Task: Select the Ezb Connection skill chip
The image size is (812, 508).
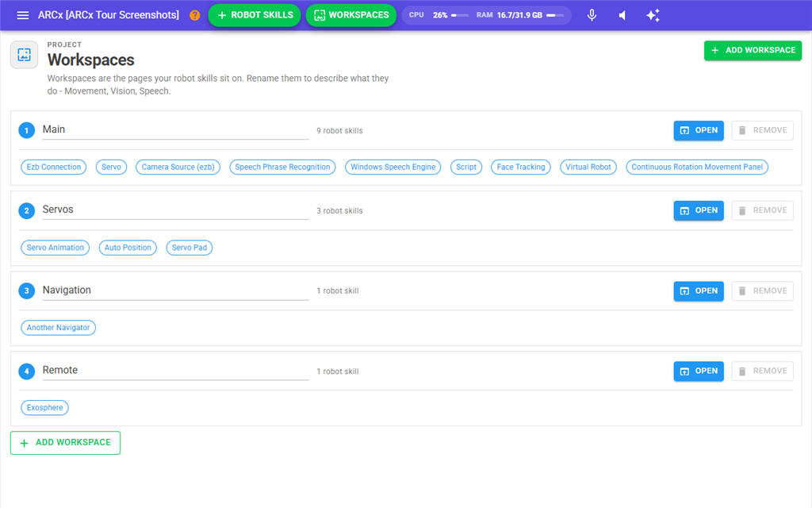Action: 54,167
